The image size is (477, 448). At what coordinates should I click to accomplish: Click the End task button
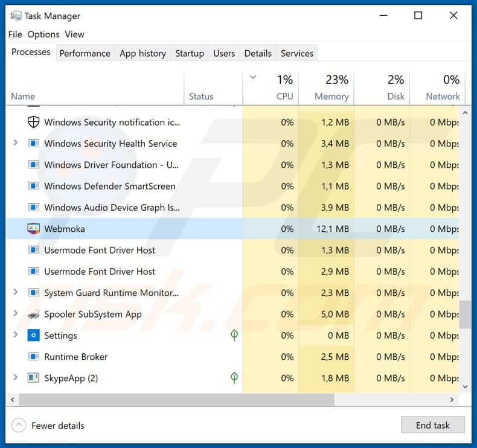pos(432,425)
